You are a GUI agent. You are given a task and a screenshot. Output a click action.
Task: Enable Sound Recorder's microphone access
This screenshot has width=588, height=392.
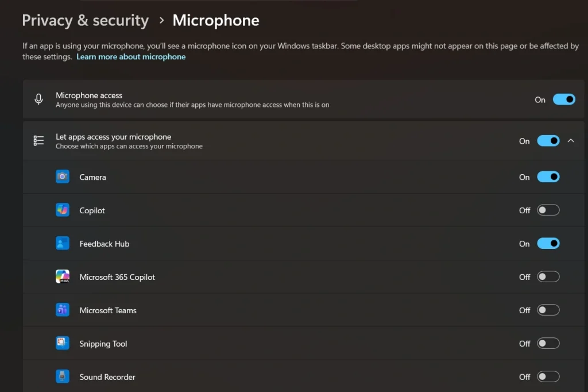pyautogui.click(x=548, y=376)
